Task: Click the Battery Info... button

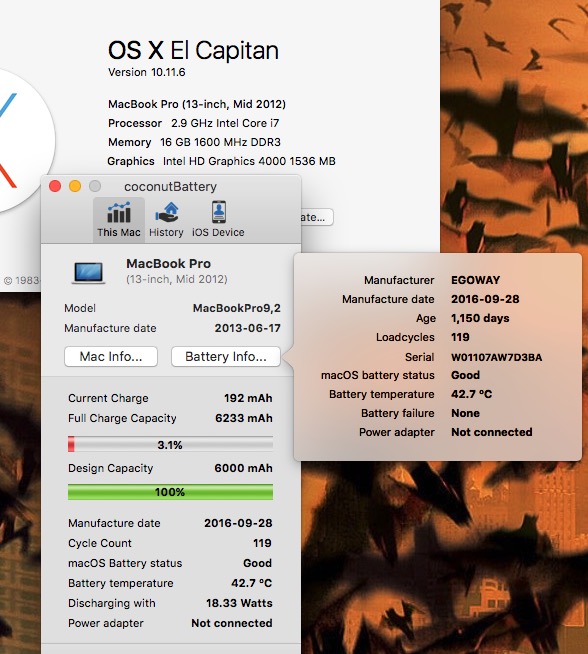Action: 226,357
